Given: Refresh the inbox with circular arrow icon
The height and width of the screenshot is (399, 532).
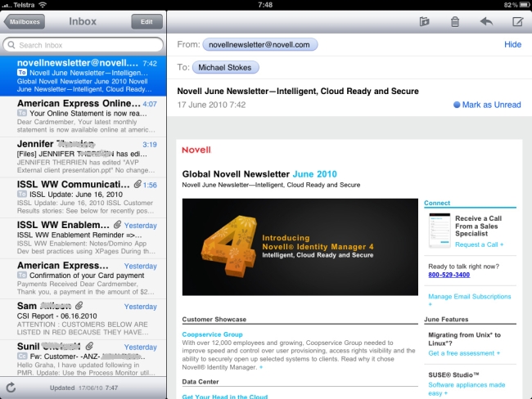Looking at the screenshot, I should point(11,388).
